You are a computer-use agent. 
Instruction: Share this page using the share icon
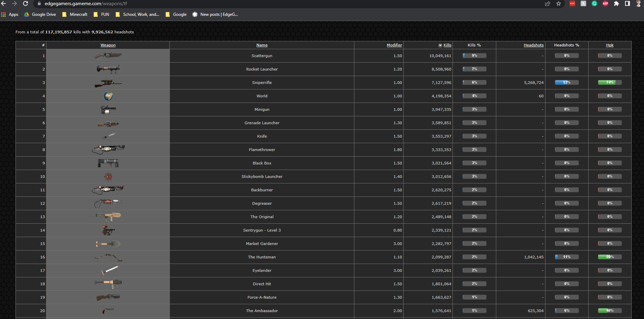(548, 3)
